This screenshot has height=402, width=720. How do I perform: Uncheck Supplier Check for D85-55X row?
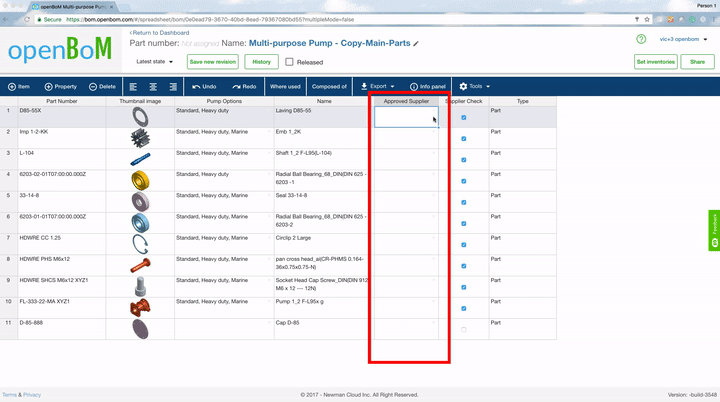[463, 118]
